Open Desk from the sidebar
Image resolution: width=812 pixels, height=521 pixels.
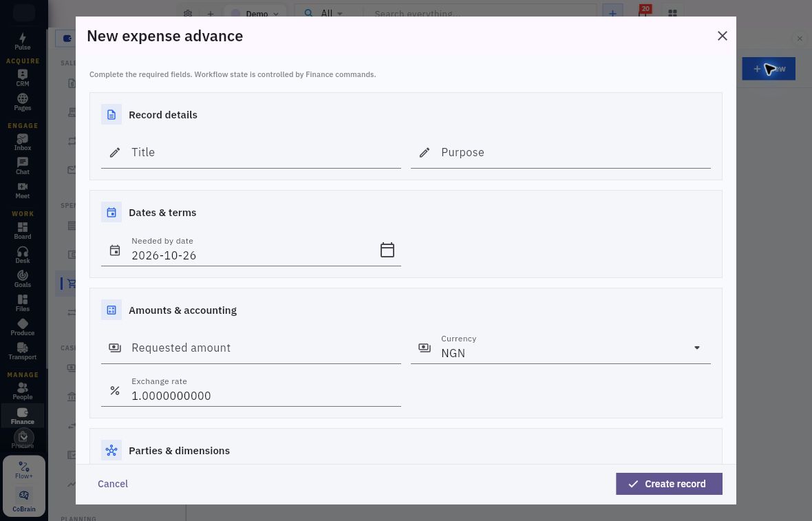pyautogui.click(x=22, y=255)
